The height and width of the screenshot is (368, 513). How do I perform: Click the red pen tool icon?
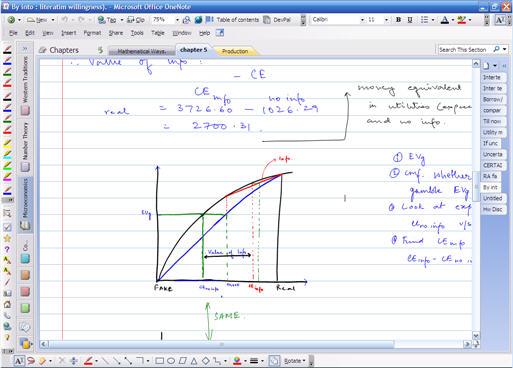[88, 361]
